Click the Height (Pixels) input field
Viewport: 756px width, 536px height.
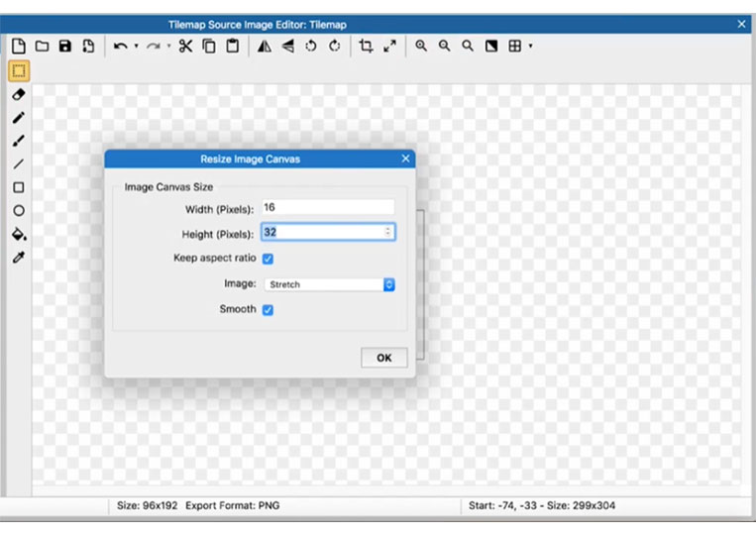click(x=328, y=232)
